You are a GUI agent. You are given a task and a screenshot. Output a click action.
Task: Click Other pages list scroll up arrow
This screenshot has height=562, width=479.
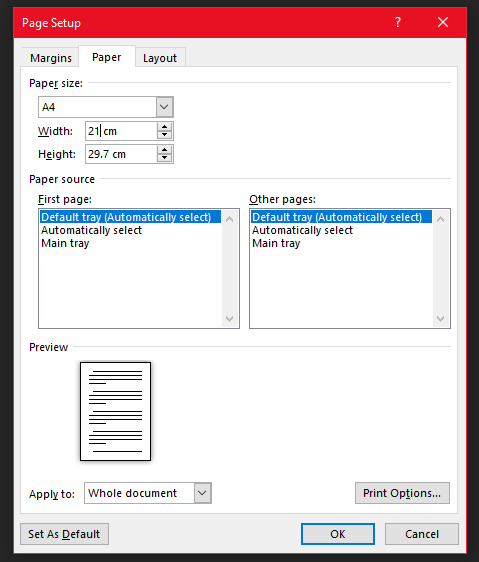441,219
